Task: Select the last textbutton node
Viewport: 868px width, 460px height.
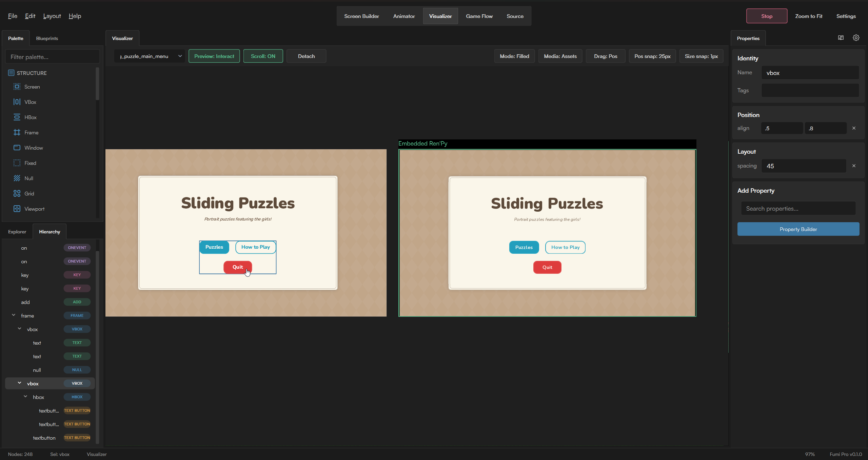Action: coord(49,438)
